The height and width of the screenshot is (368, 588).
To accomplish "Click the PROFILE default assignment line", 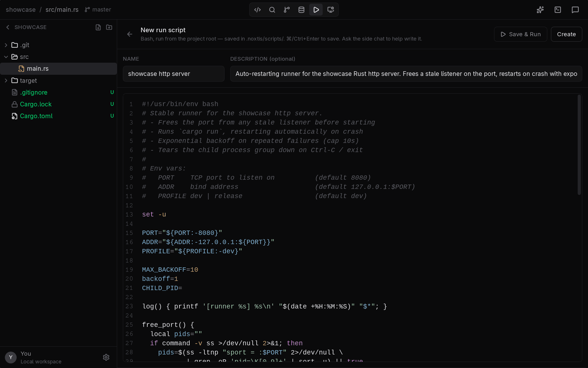I will (192, 251).
